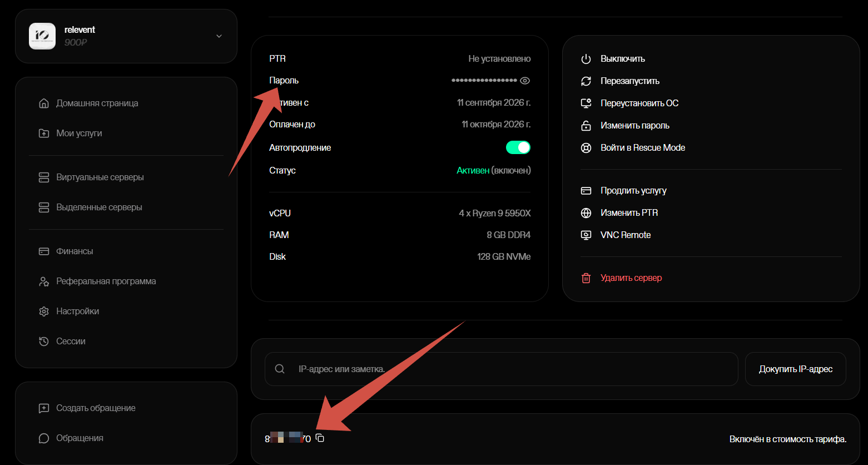
Task: Click the Докупить IP-адрес button
Action: pos(796,369)
